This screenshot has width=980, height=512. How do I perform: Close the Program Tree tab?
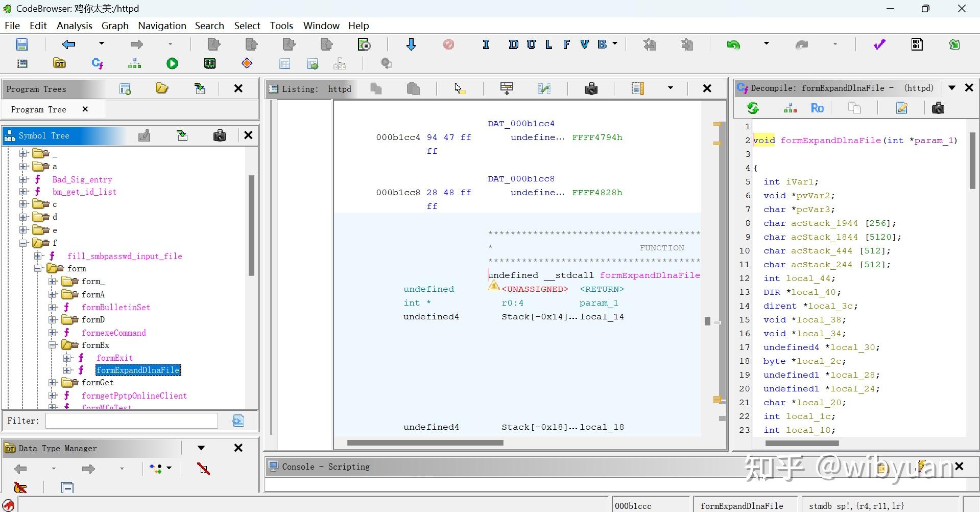pos(85,109)
